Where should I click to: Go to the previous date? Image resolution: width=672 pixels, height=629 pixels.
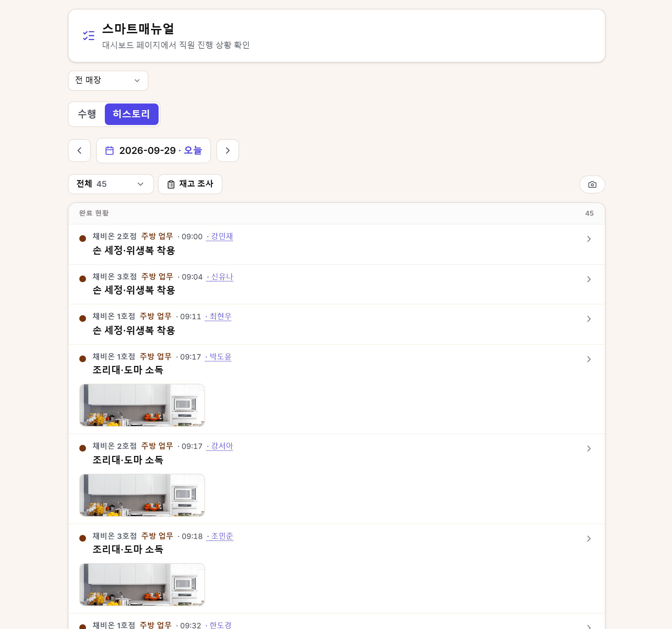[x=79, y=151]
